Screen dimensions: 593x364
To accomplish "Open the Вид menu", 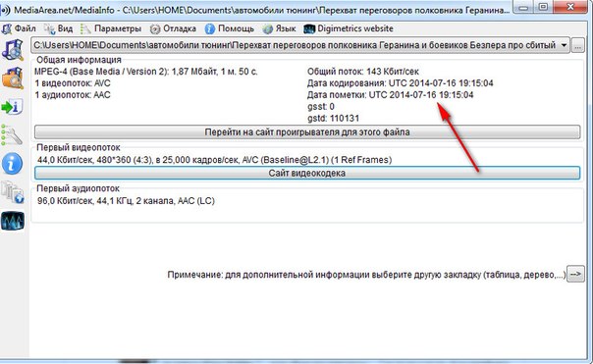I will pos(58,28).
